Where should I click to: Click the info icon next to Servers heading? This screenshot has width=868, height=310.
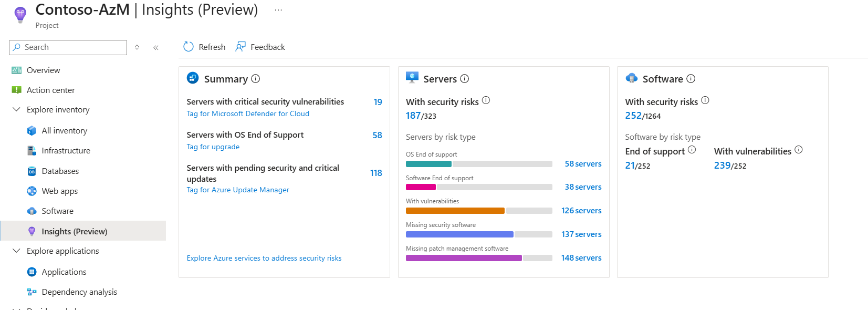[x=465, y=79]
